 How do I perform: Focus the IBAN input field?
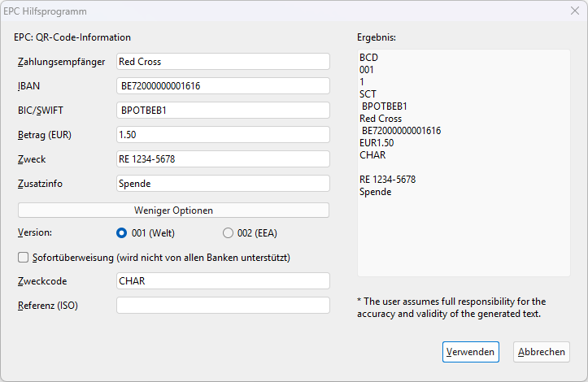[x=223, y=86]
